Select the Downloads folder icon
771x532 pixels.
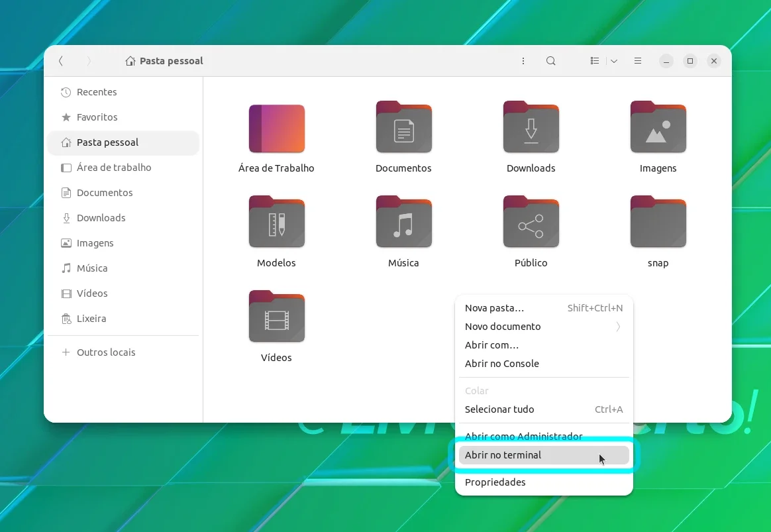pyautogui.click(x=531, y=127)
